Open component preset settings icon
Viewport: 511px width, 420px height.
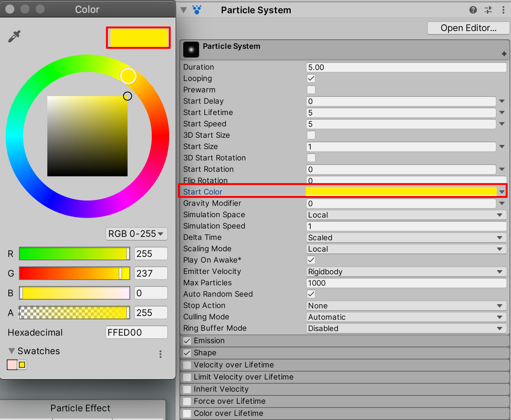point(488,10)
